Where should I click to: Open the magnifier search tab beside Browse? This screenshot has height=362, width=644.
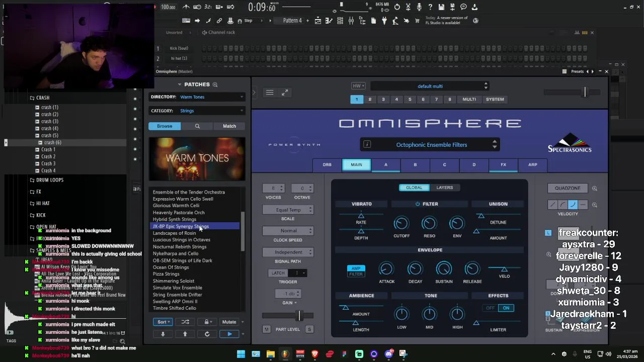197,126
